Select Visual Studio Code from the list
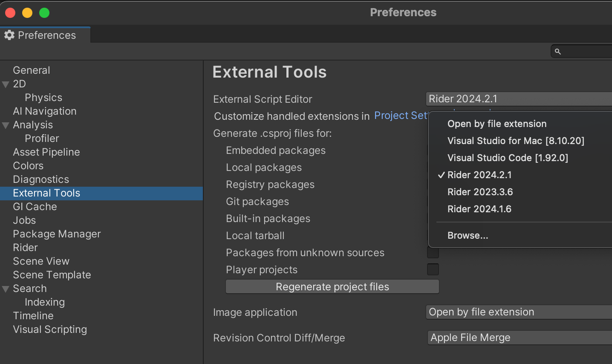 507,158
